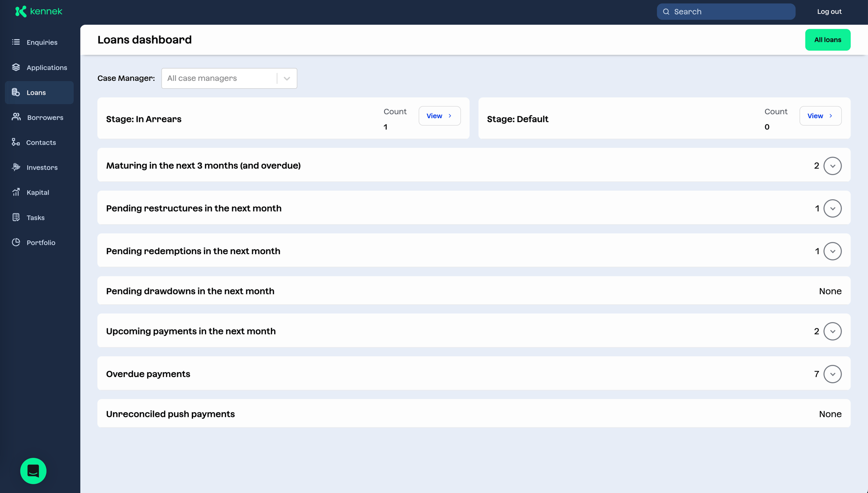
Task: Click the Contacts icon in sidebar
Action: (x=16, y=142)
